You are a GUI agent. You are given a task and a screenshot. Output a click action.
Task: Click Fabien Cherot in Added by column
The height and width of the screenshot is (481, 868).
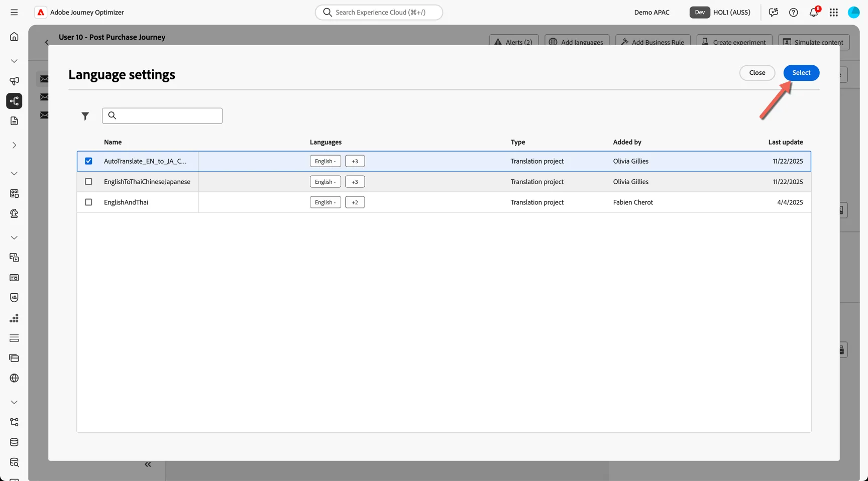(x=633, y=202)
